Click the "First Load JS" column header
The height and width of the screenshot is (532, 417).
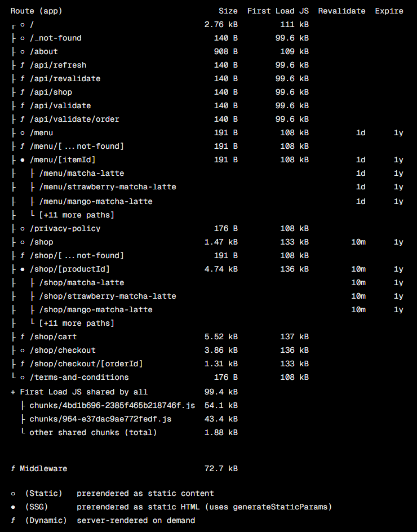(278, 11)
